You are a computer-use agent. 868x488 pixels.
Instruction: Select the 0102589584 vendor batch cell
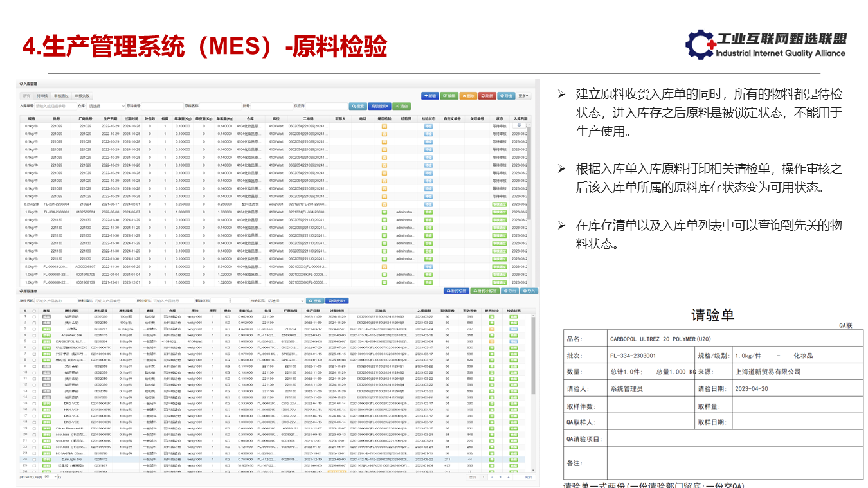tap(86, 212)
